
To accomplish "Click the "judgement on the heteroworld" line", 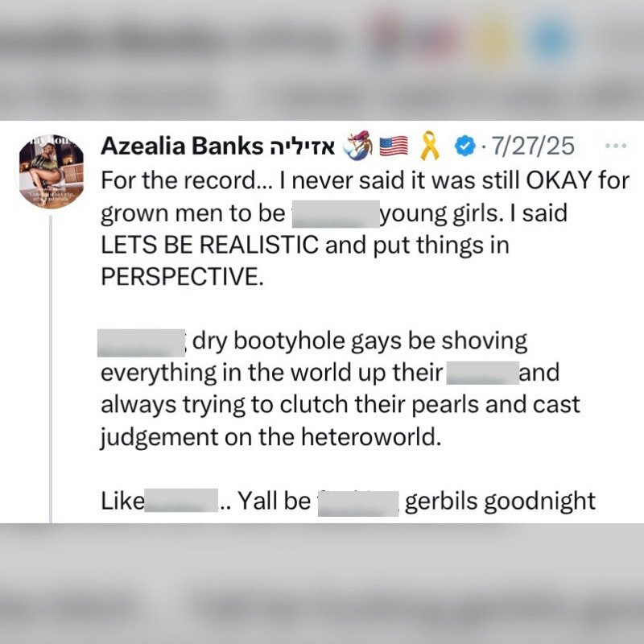I will click(271, 437).
